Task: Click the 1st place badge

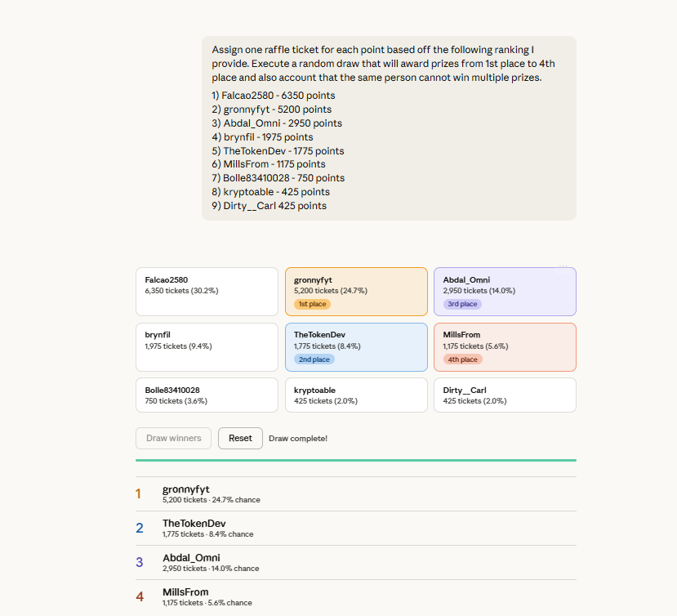Action: (312, 304)
